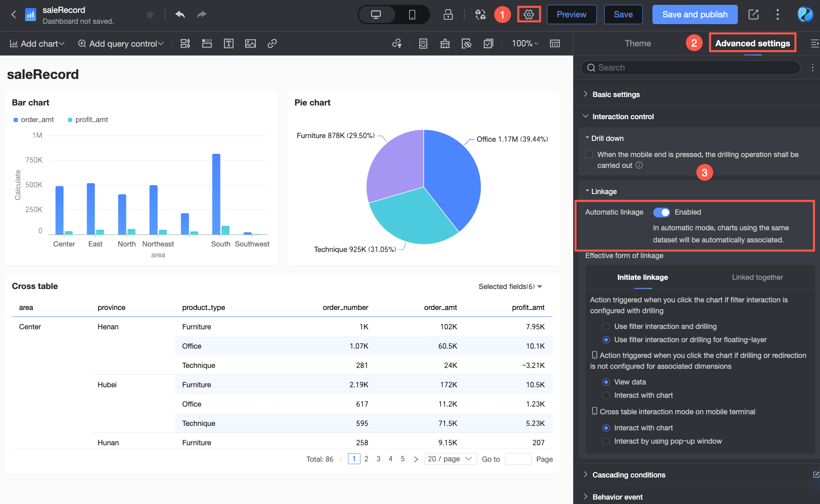This screenshot has height=504, width=820.
Task: Check mobile press drilling checkbox
Action: pyautogui.click(x=589, y=154)
